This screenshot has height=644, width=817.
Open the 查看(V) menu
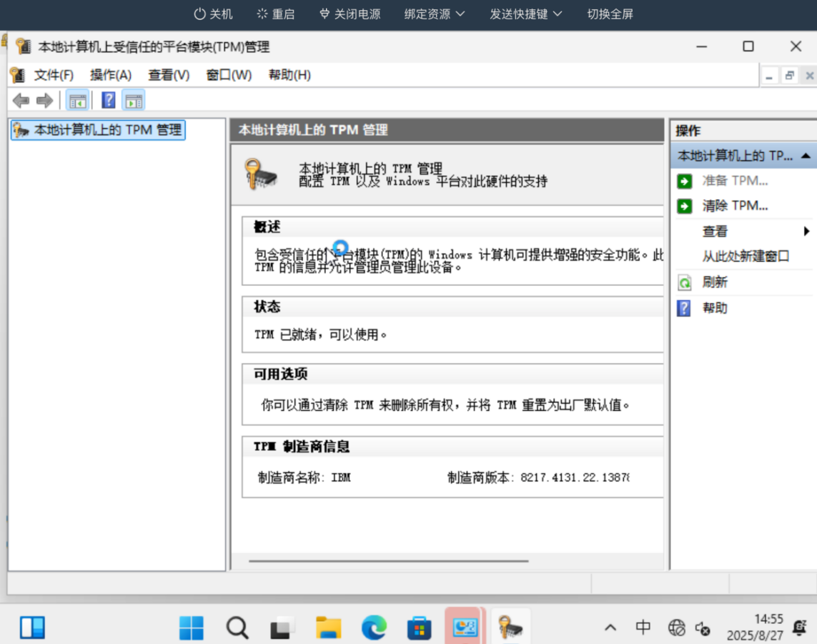click(169, 75)
